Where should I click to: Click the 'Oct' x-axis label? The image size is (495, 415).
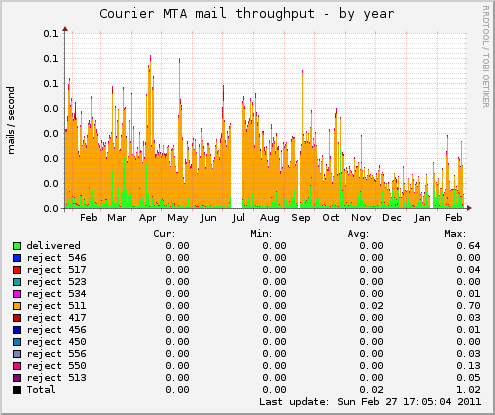tap(331, 218)
